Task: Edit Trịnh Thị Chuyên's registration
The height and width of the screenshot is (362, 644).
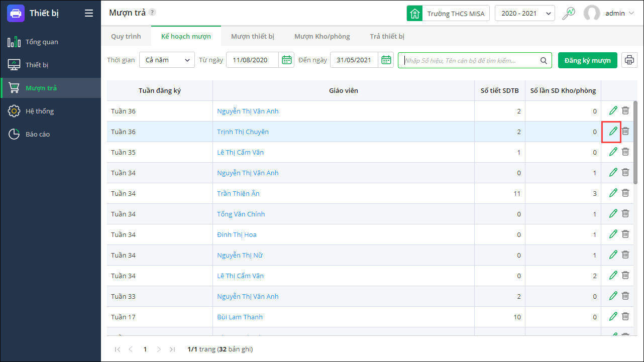Action: (613, 132)
